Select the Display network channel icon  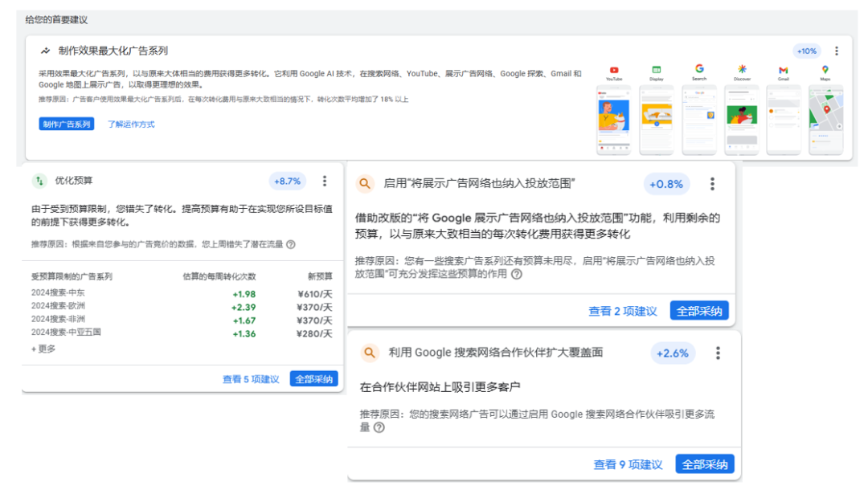[x=657, y=71]
